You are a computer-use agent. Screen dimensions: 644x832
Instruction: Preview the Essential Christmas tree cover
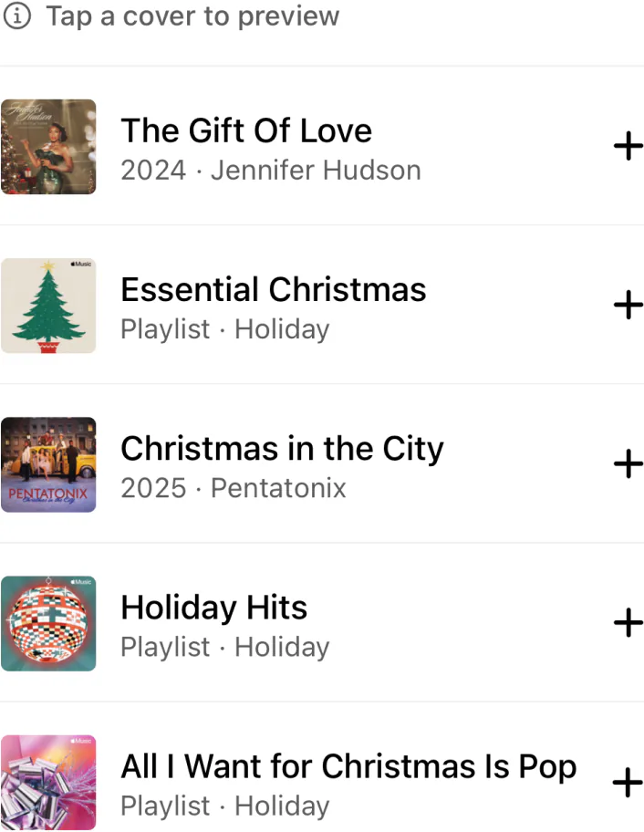(x=48, y=306)
